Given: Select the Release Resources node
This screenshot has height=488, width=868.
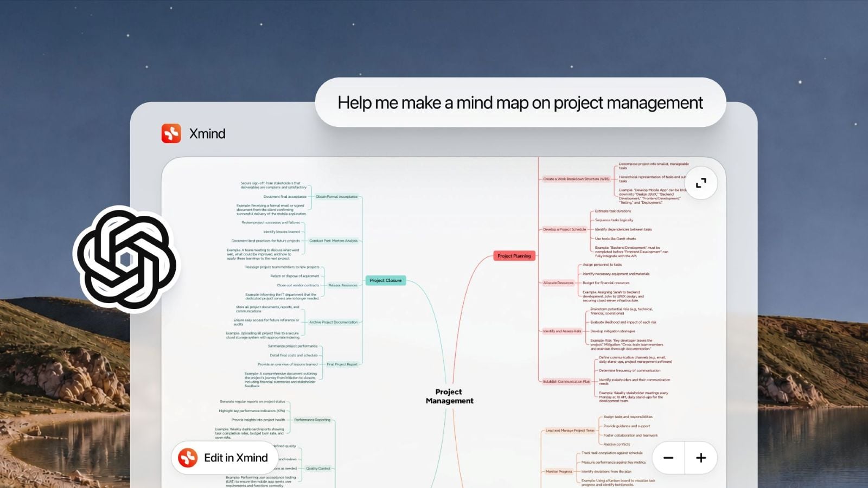Looking at the screenshot, I should coord(343,285).
